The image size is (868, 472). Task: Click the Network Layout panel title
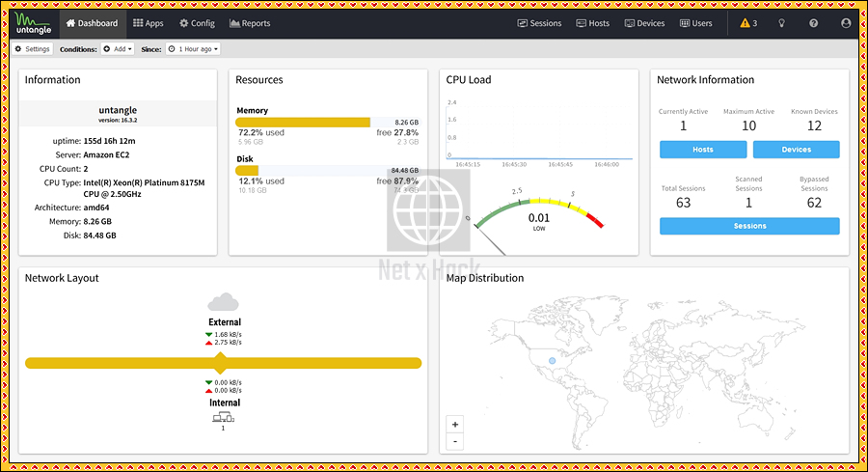click(x=62, y=278)
